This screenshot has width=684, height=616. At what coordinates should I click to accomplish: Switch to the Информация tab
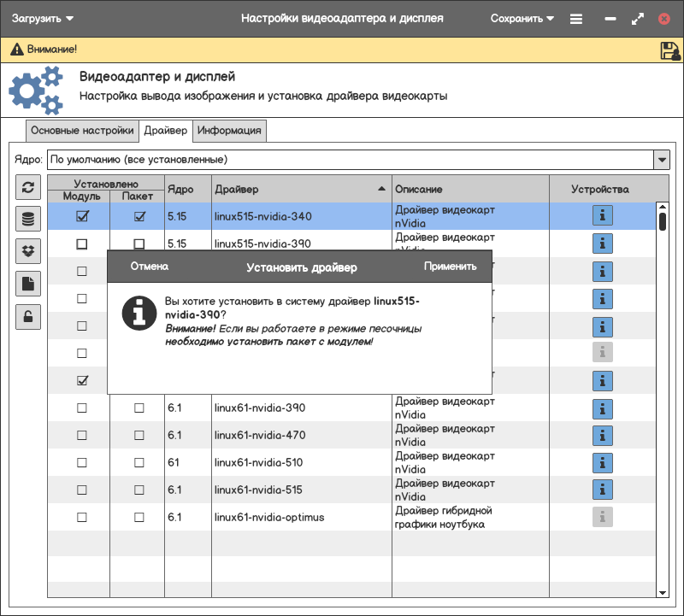click(230, 131)
